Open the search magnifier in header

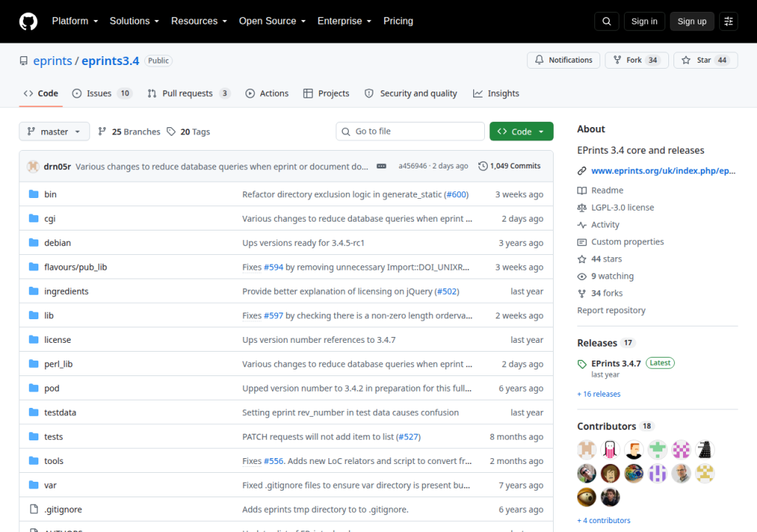tap(606, 21)
